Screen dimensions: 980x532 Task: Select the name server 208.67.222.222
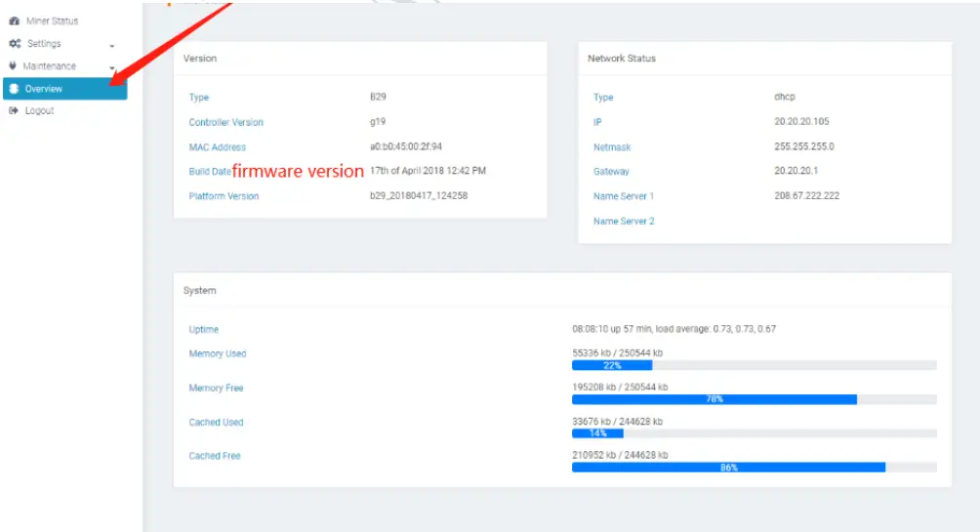[806, 195]
